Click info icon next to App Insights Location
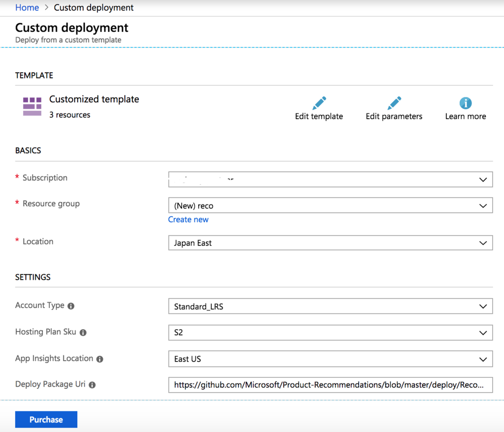The width and height of the screenshot is (504, 432). [100, 359]
